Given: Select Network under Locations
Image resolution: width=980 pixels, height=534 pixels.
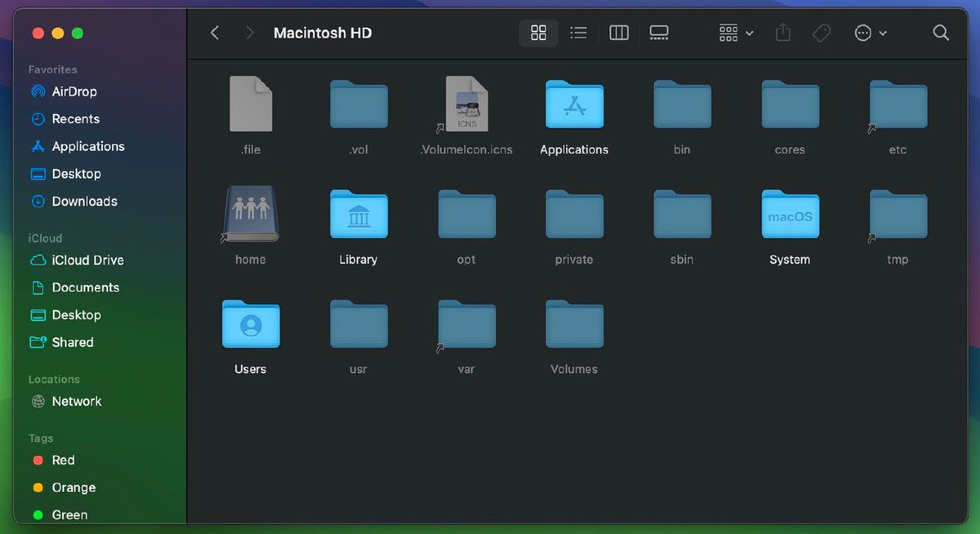Looking at the screenshot, I should coord(77,402).
